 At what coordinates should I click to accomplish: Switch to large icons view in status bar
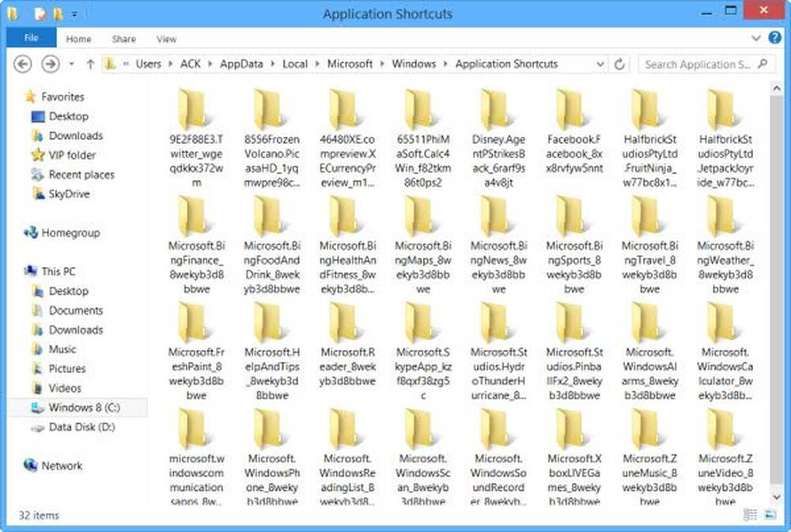point(770,515)
